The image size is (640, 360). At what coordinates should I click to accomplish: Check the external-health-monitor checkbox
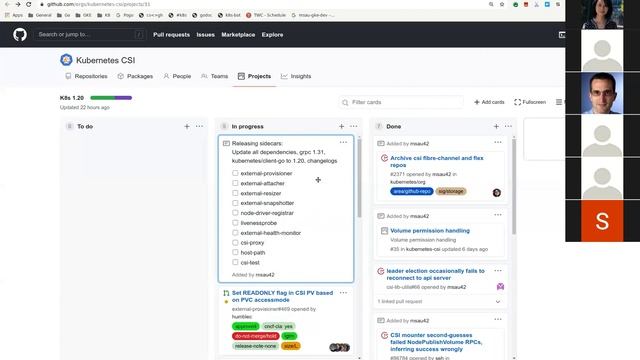tap(235, 233)
